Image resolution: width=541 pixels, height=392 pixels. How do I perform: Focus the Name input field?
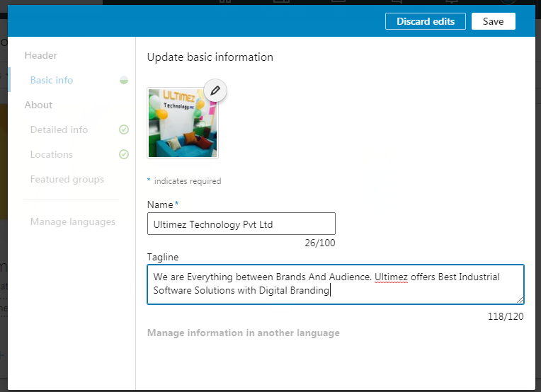point(241,224)
